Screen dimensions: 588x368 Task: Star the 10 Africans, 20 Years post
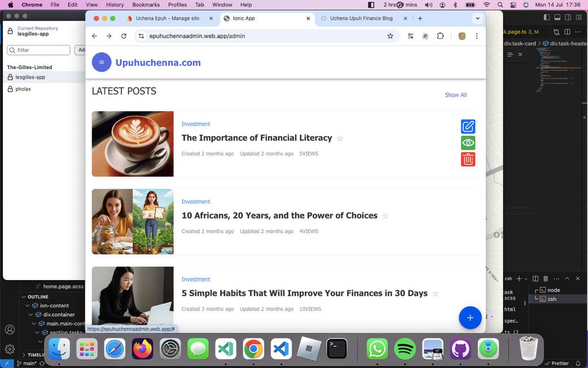click(x=385, y=216)
